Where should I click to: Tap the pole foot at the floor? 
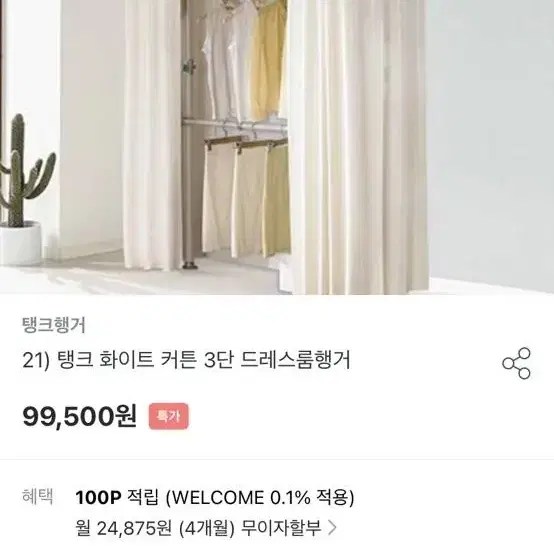click(x=190, y=264)
